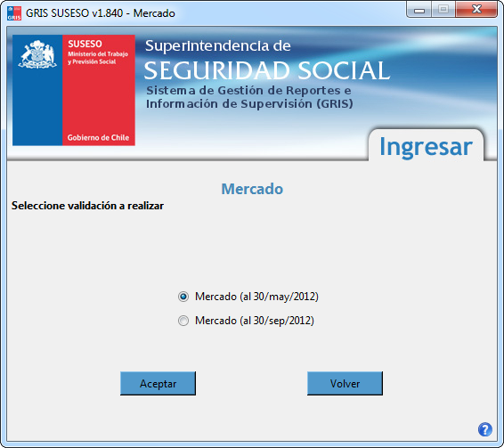Click the 'Mercado (al 30/sep/2012)' option label
The height and width of the screenshot is (448, 504).
coord(255,321)
